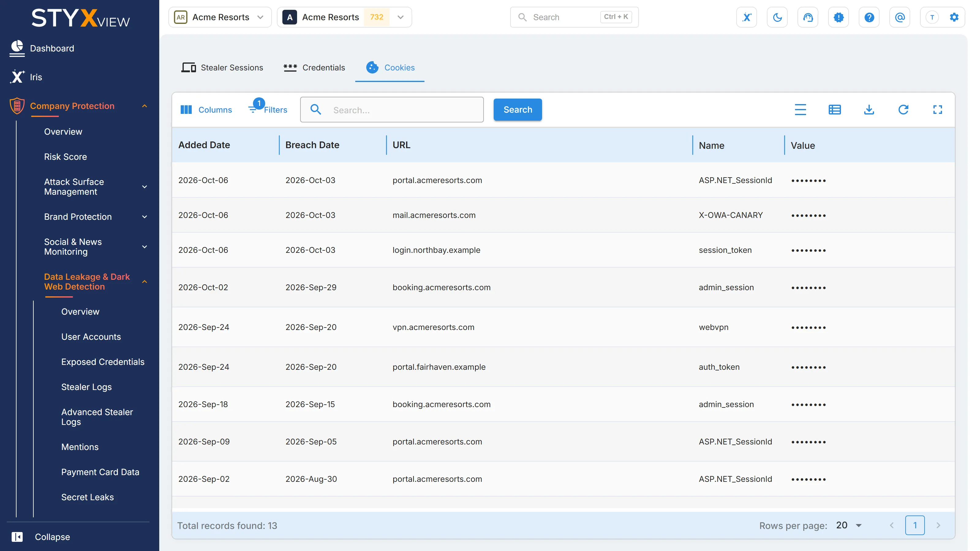980x551 pixels.
Task: Open the Acme Resorts 732 asset dropdown
Action: tap(344, 17)
